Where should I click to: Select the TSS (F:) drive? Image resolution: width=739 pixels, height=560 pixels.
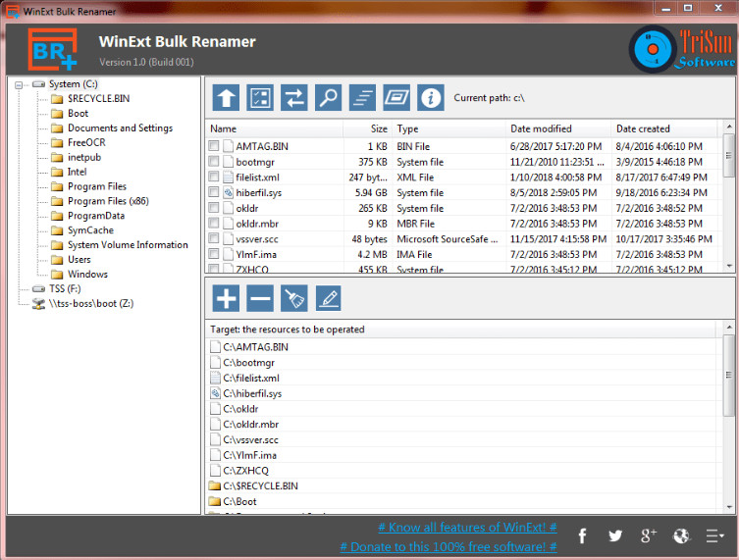tap(65, 288)
